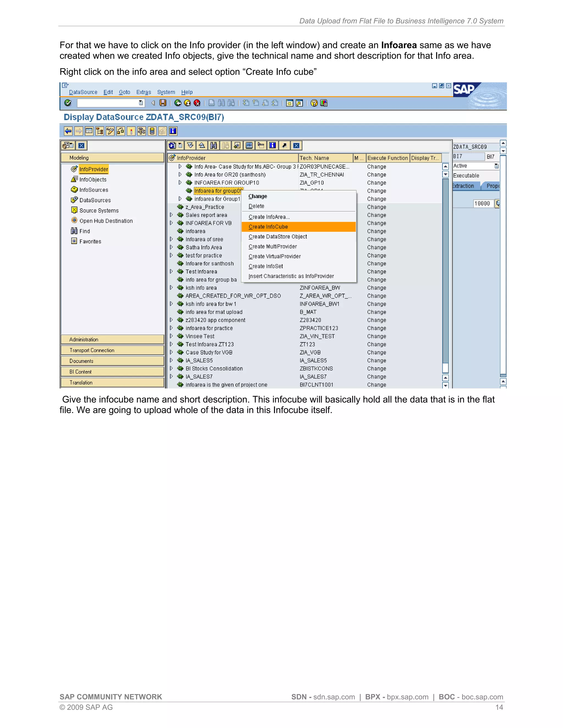Click the command input field
This screenshot has width=563, height=728.
pyautogui.click(x=108, y=103)
